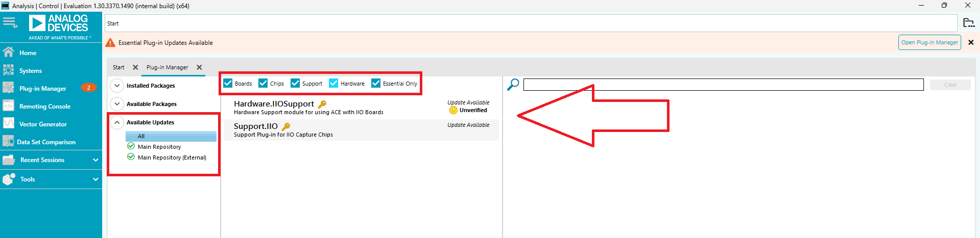The image size is (980, 238).
Task: Toggle the Hardware filter checkbox
Action: 333,83
